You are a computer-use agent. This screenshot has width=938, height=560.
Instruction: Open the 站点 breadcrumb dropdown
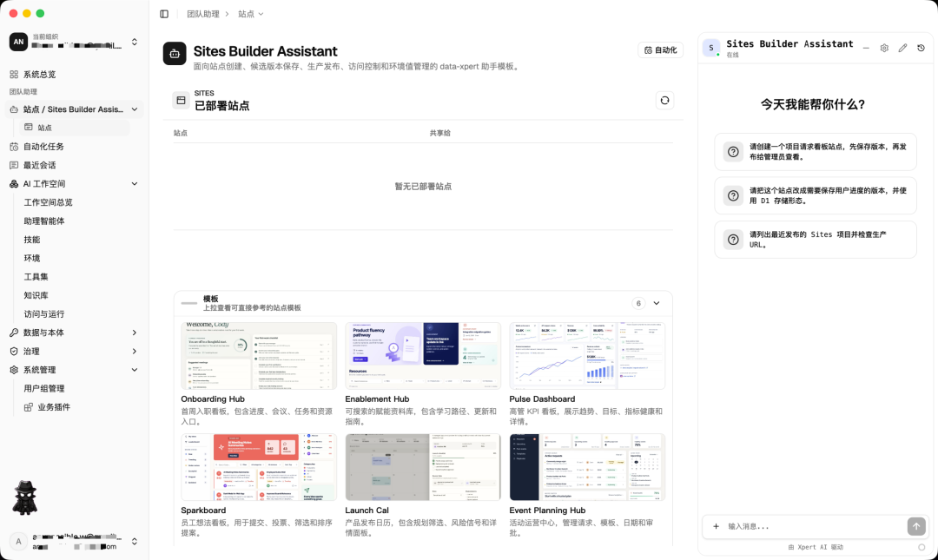click(251, 14)
